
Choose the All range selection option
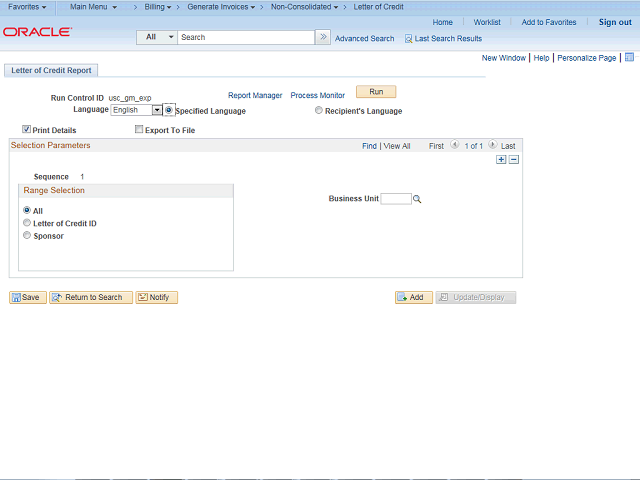[27, 210]
